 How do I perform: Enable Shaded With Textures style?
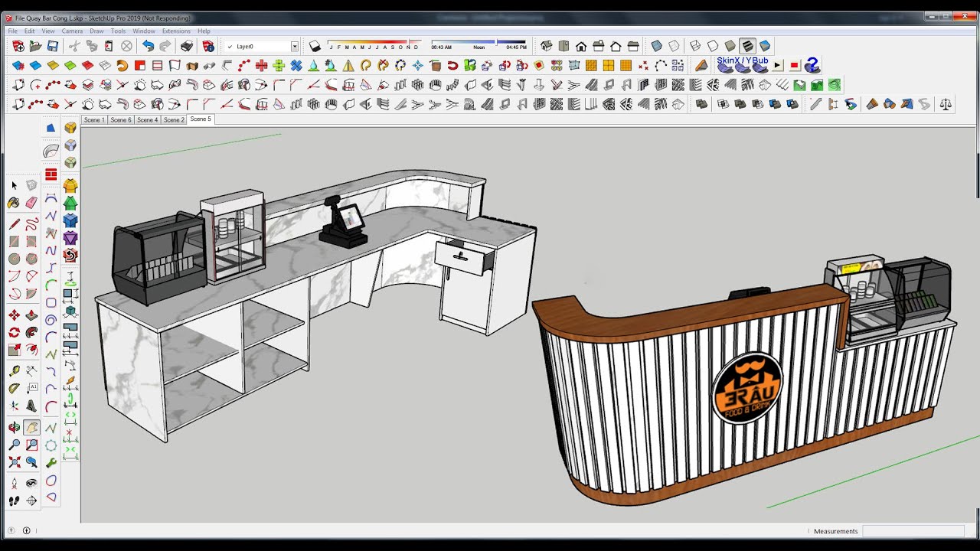tap(748, 47)
